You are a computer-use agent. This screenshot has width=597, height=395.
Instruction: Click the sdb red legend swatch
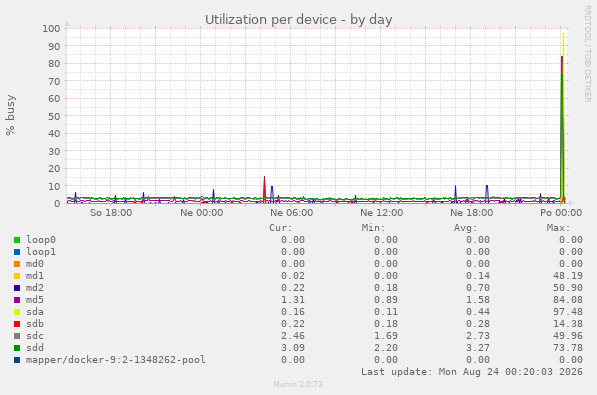tap(17, 324)
